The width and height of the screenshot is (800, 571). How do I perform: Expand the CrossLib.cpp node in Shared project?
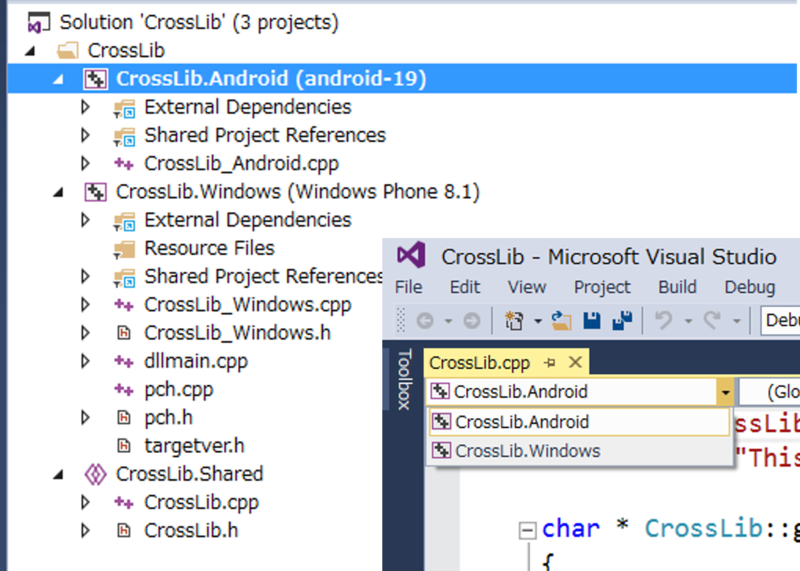85,502
